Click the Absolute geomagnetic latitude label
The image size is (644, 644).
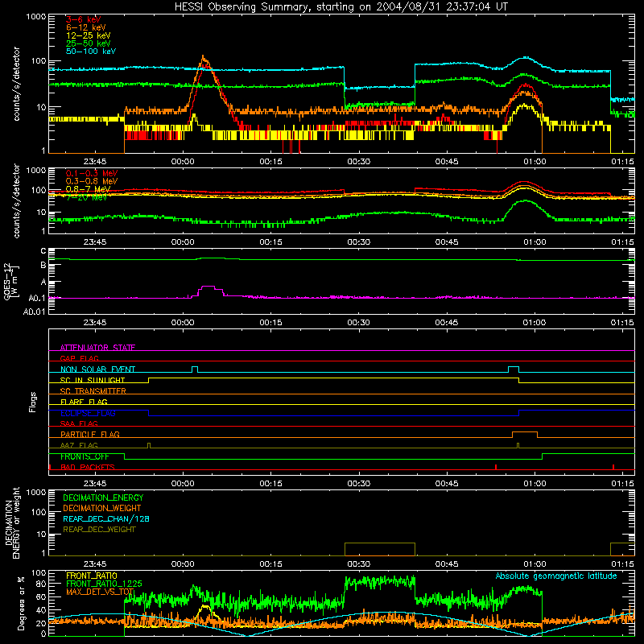click(x=556, y=576)
